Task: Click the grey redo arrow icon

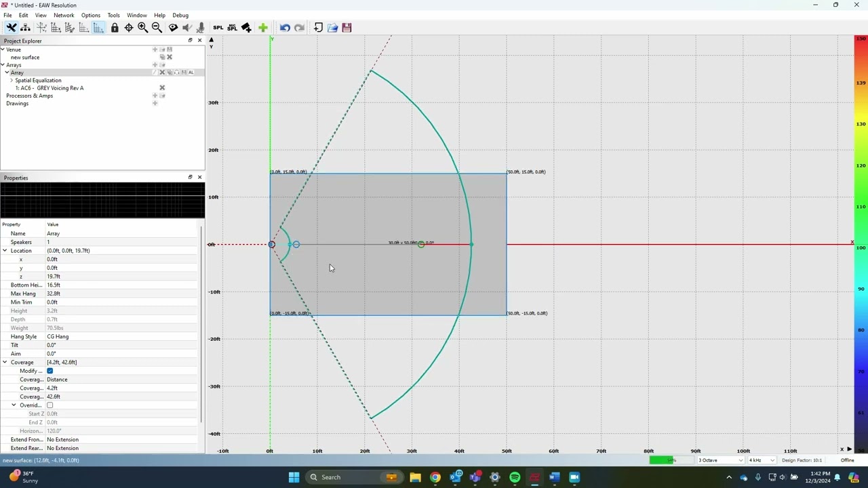Action: click(299, 28)
